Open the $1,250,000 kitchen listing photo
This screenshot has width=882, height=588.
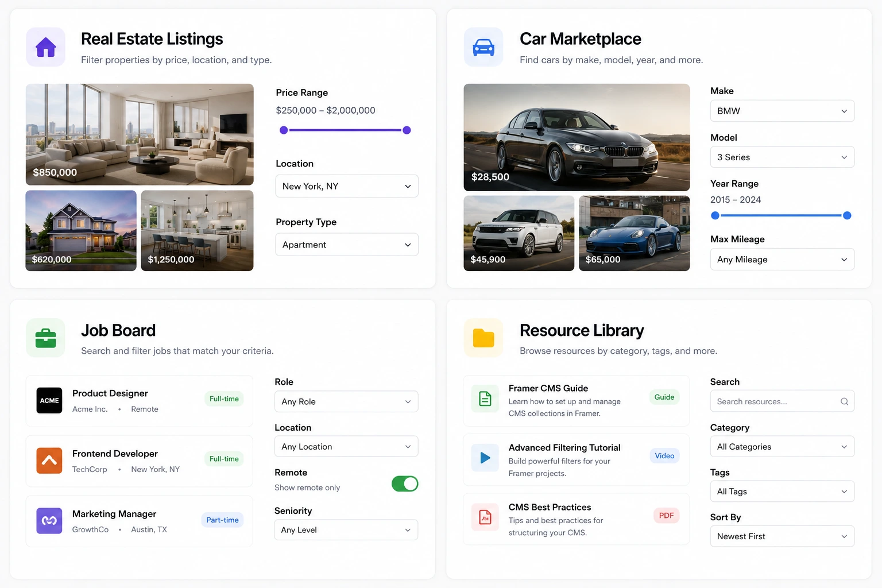coord(197,231)
